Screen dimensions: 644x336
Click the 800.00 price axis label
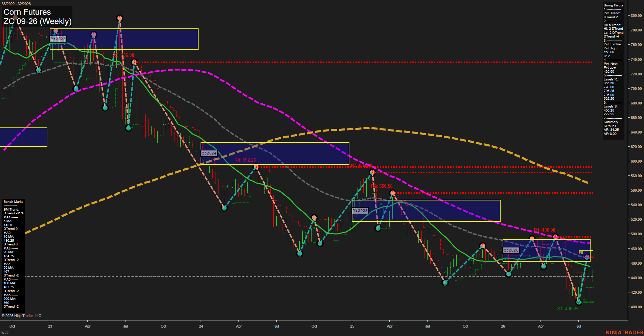click(x=636, y=16)
